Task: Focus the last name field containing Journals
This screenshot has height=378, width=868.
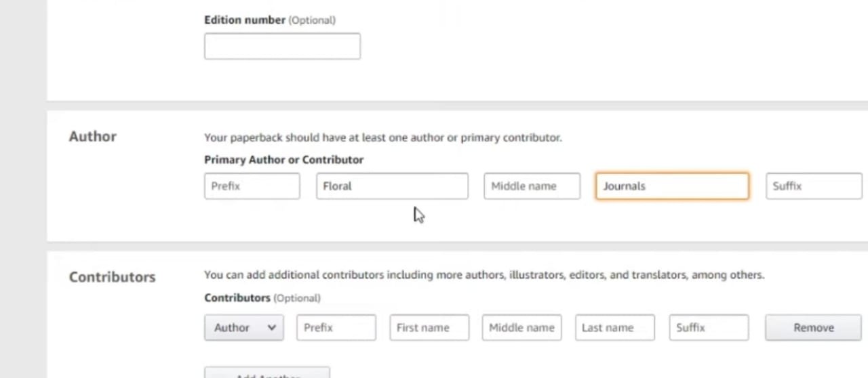Action: click(x=671, y=186)
